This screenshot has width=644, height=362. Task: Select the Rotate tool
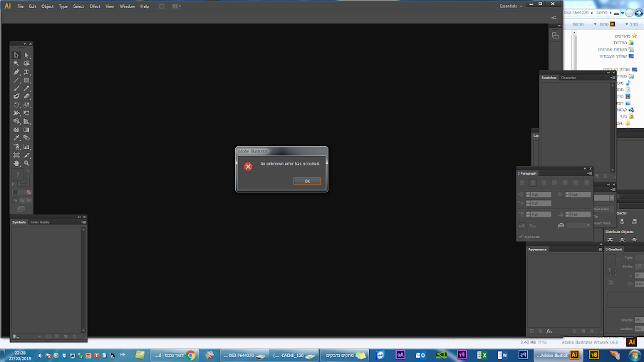coord(16,105)
